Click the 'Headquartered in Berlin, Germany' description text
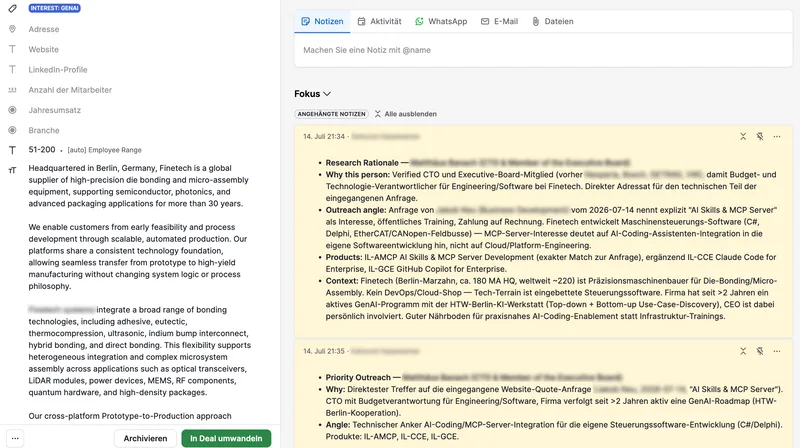800x448 pixels. click(x=139, y=186)
